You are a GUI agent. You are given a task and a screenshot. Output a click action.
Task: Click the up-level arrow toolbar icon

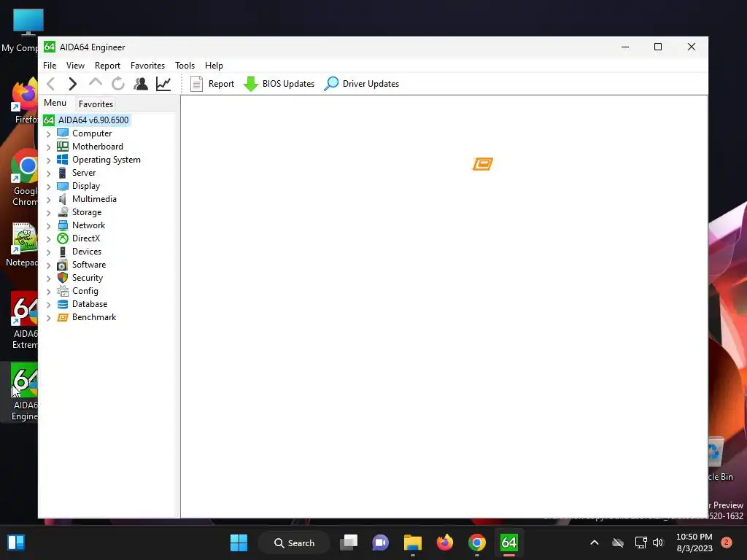coord(96,83)
